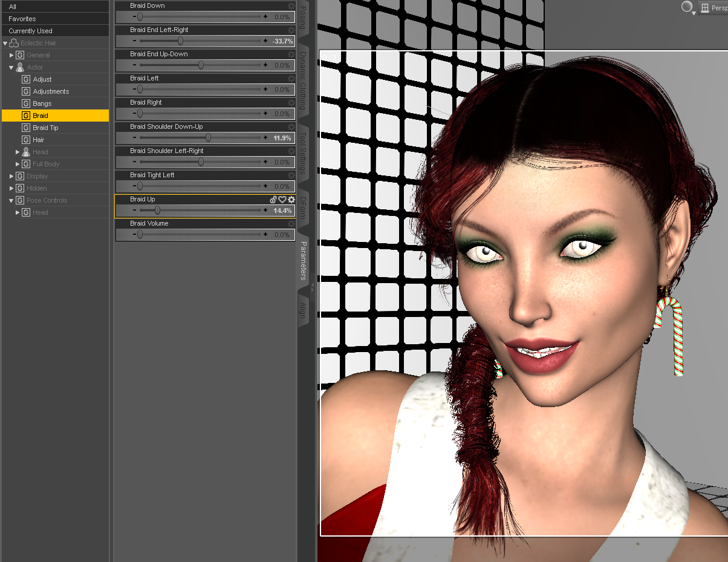Click the plus button on Braid Volume
Screen dimensions: 728x562
(x=265, y=235)
